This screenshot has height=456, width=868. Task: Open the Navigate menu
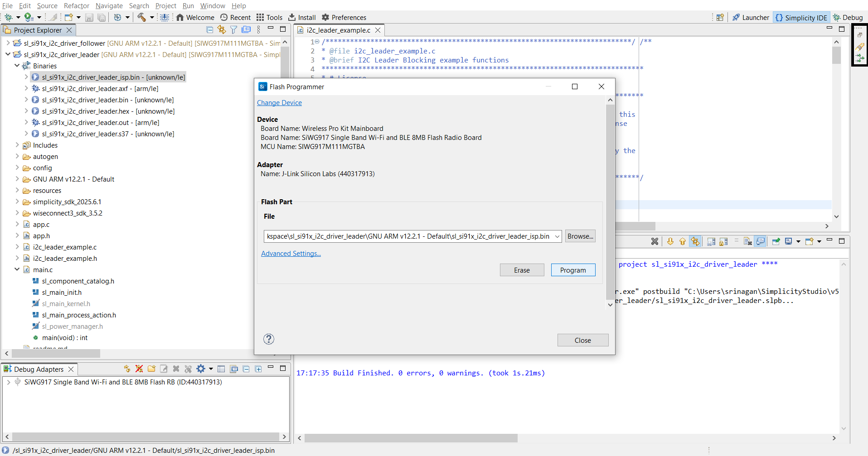point(109,6)
